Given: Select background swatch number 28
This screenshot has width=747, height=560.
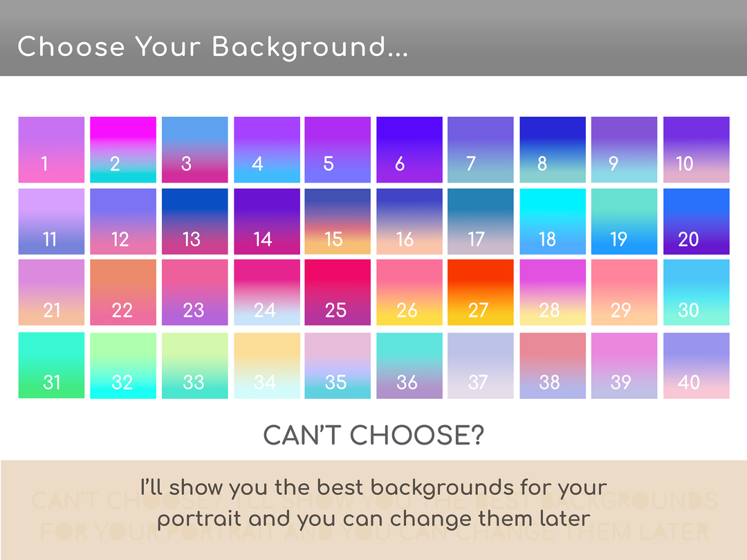Looking at the screenshot, I should (553, 292).
